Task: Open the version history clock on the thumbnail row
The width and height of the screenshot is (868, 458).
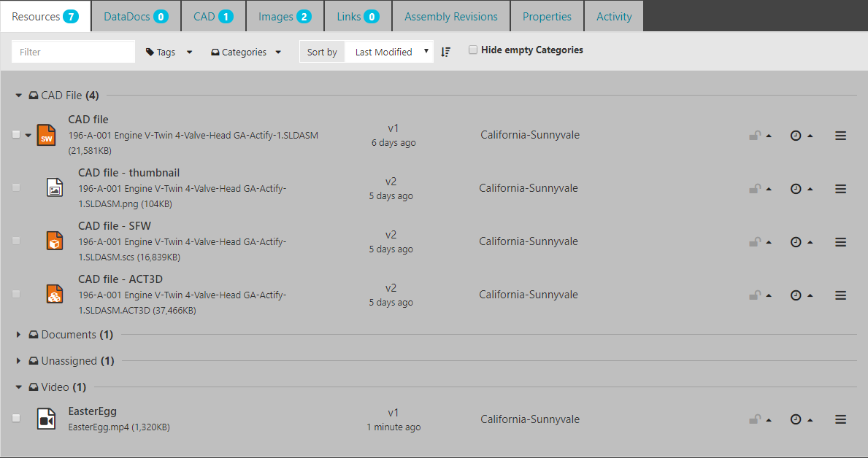Action: 796,189
